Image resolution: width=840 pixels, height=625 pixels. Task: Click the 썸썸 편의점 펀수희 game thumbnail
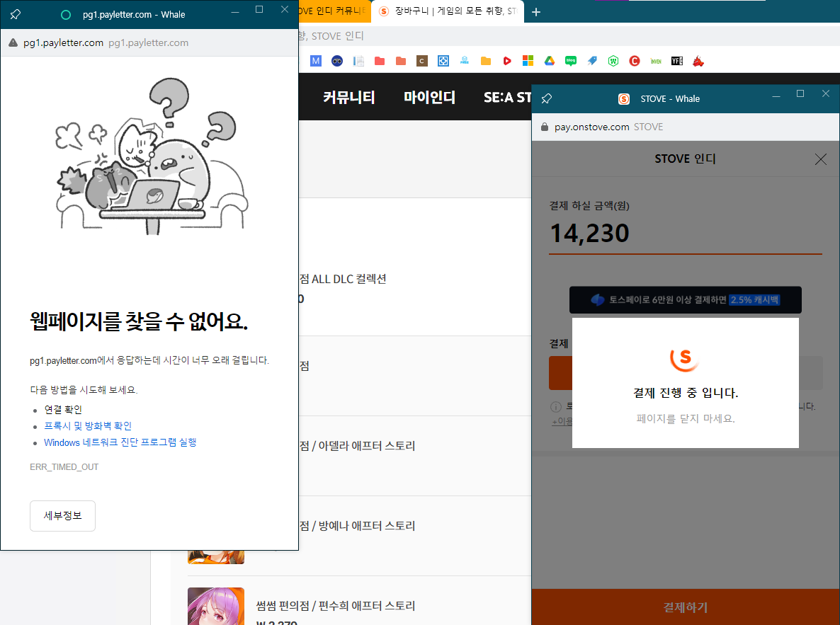click(x=216, y=606)
